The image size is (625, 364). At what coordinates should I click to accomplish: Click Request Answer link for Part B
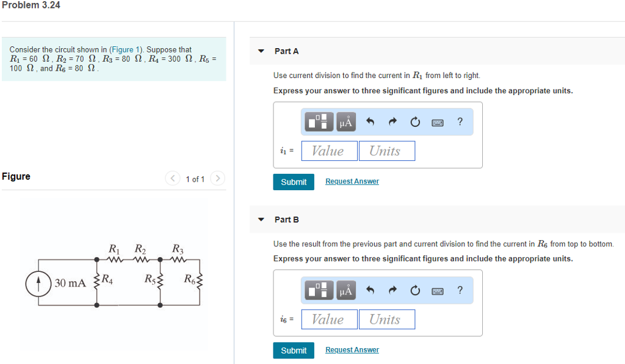[x=352, y=349]
